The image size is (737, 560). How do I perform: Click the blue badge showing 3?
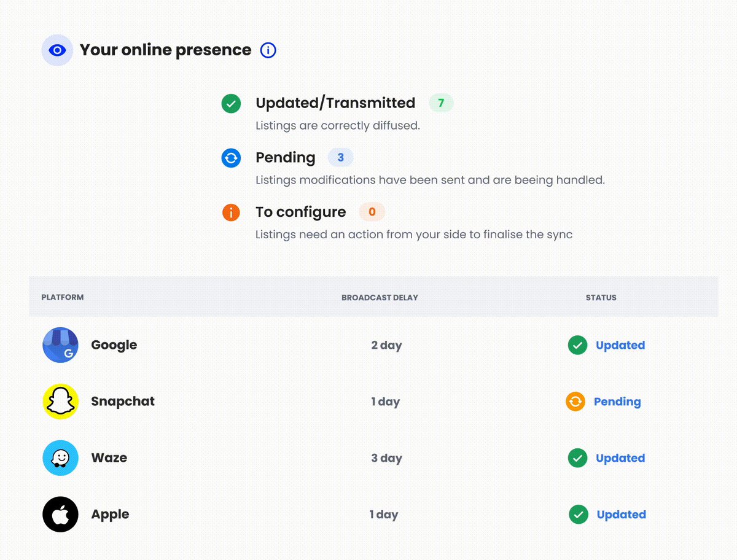(340, 158)
